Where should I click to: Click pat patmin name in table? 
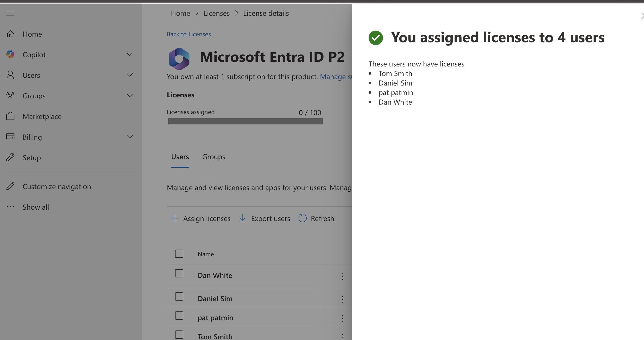pos(215,318)
